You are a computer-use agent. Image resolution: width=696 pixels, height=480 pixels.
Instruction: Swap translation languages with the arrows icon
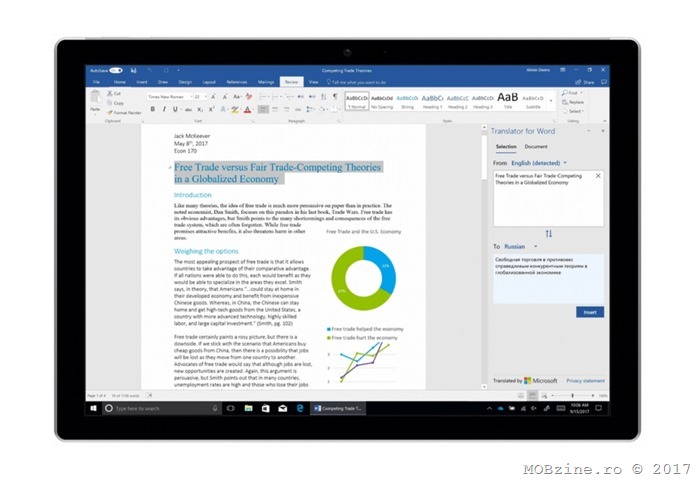548,233
